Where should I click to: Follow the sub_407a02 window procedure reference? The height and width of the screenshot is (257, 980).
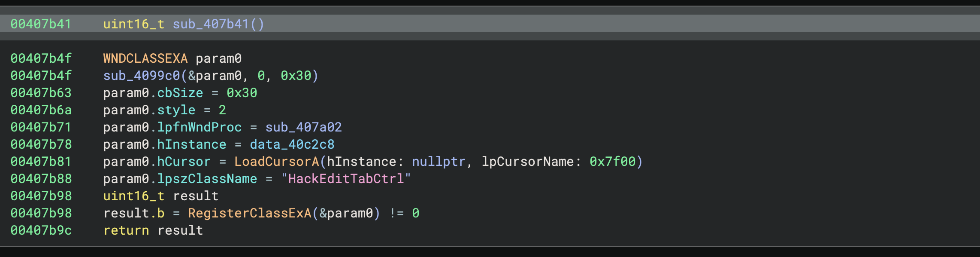303,127
